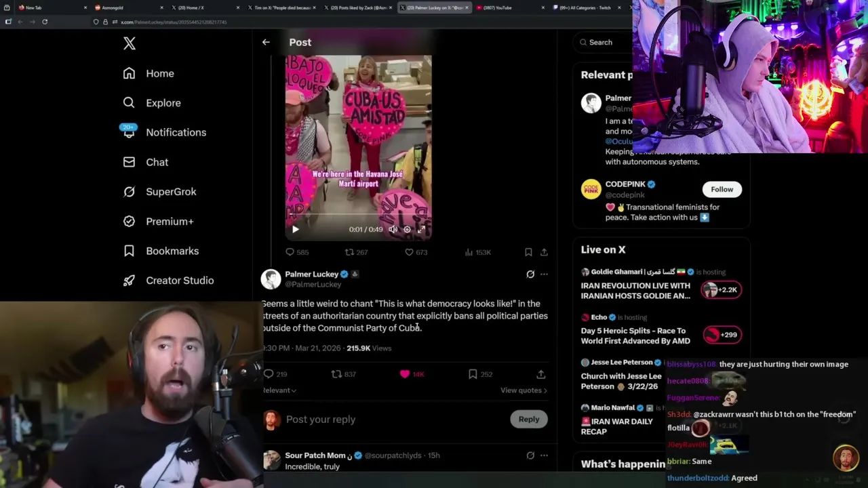Screen dimensions: 868x488
Task: Open Notifications with 20+ badge
Action: (x=164, y=132)
